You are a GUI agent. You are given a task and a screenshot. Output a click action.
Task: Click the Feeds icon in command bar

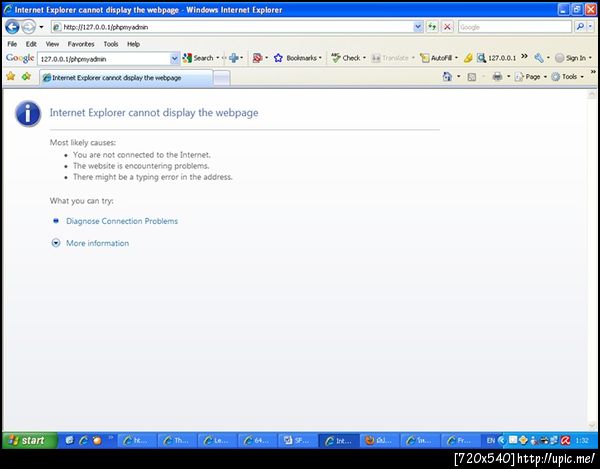[x=472, y=77]
